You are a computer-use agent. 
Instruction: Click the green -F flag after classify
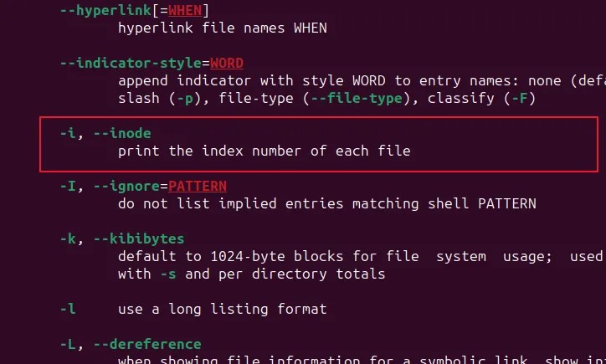click(x=520, y=98)
